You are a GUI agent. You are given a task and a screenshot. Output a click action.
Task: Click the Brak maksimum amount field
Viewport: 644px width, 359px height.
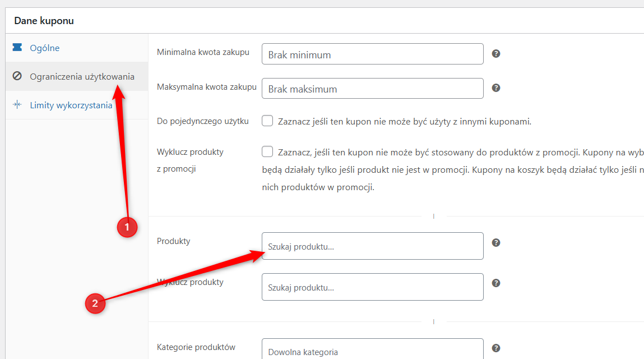click(373, 89)
